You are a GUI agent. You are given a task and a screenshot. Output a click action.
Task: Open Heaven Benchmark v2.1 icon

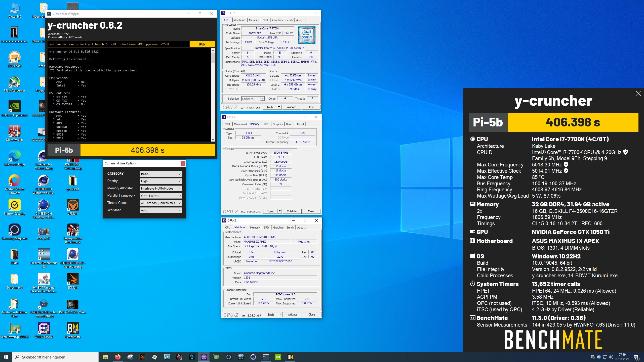click(x=44, y=258)
